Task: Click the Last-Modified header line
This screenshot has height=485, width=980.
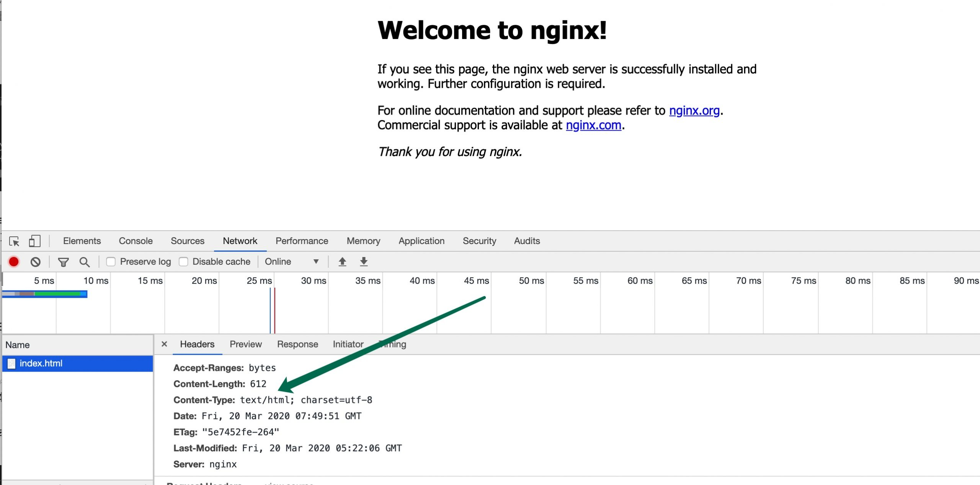Action: 287,448
